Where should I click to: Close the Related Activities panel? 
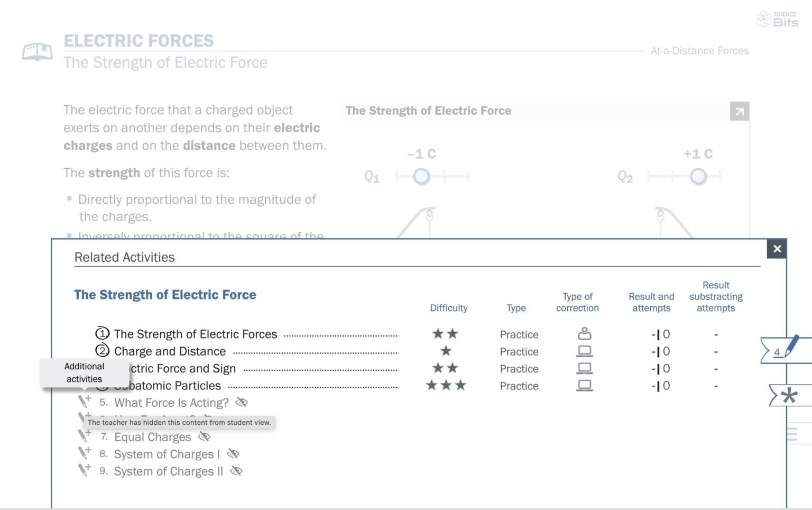pyautogui.click(x=777, y=249)
